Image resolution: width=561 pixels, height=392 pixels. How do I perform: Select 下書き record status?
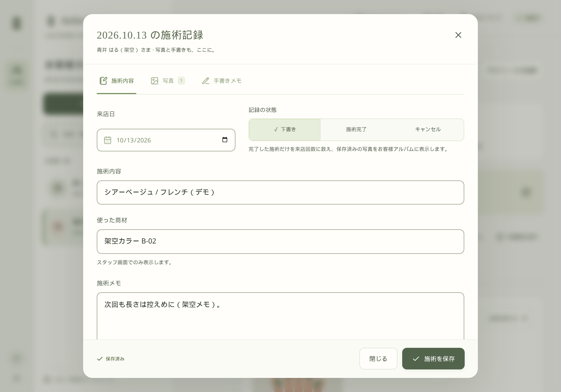[x=285, y=129]
